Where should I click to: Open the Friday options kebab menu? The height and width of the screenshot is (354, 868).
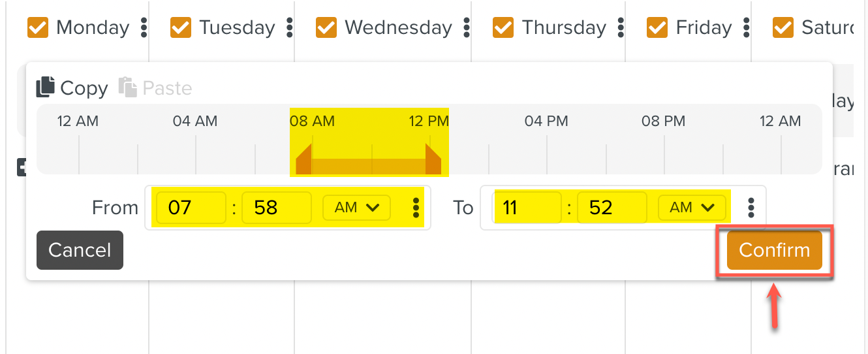pyautogui.click(x=746, y=27)
